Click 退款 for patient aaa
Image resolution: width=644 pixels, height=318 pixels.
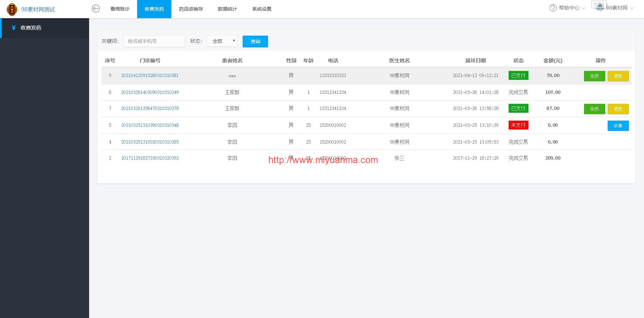(618, 76)
